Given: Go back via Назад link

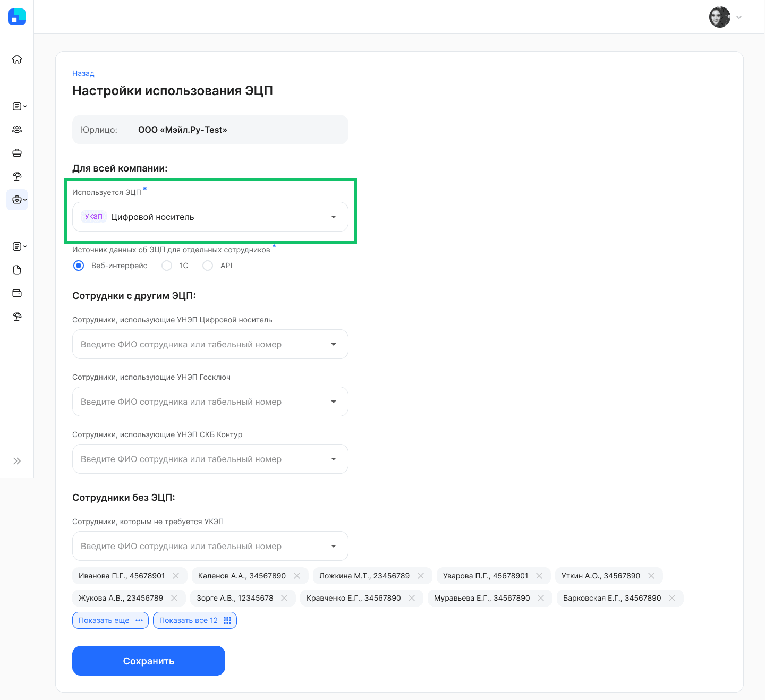Looking at the screenshot, I should click(x=83, y=73).
